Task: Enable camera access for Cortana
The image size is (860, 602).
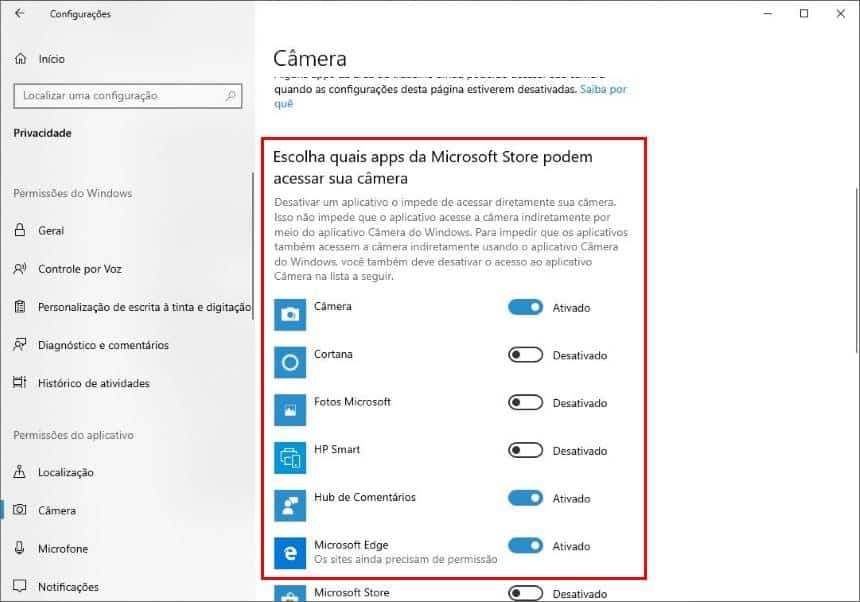Action: pyautogui.click(x=525, y=355)
